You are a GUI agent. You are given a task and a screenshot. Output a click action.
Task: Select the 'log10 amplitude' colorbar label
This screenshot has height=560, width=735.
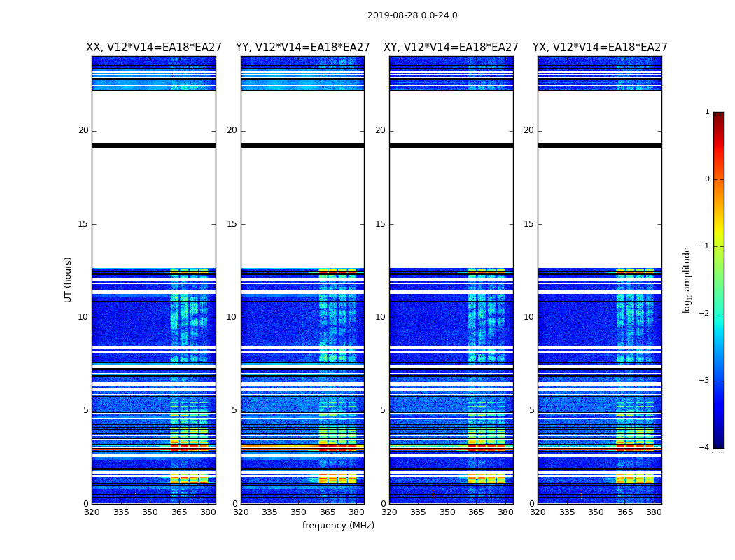pos(687,280)
